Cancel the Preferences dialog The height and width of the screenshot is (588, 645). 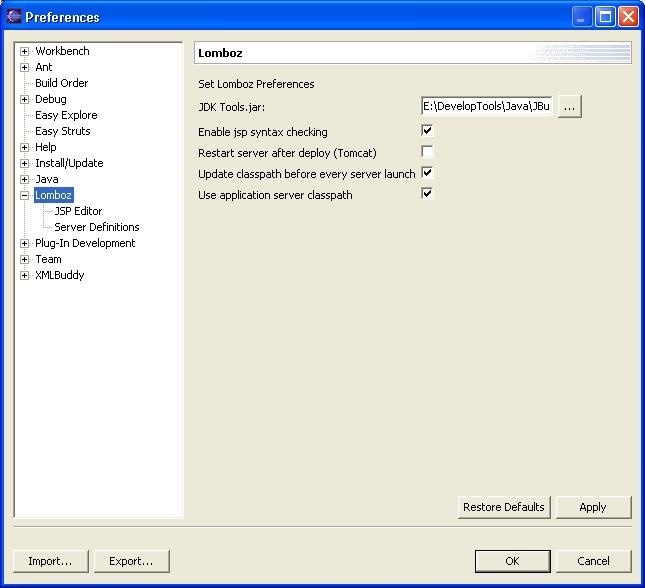coord(593,561)
